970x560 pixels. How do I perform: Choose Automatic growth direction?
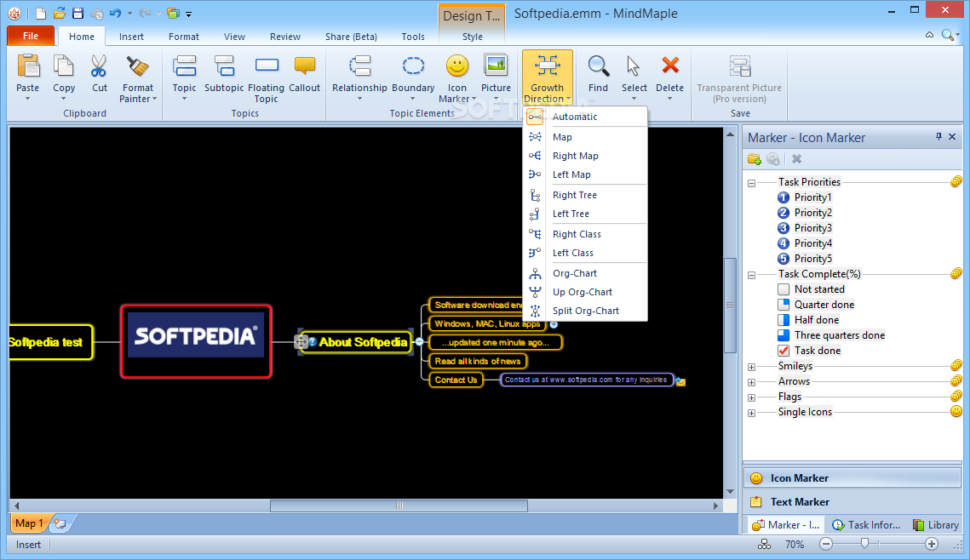coord(586,117)
